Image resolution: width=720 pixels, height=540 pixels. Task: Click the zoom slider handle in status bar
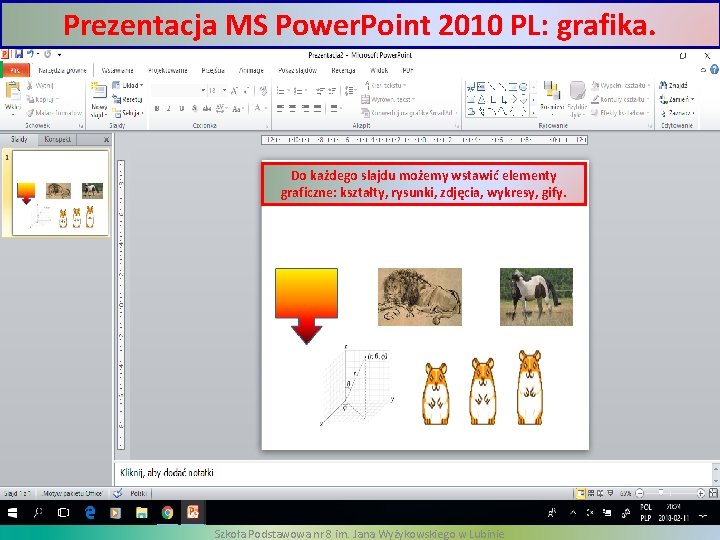pyautogui.click(x=661, y=493)
